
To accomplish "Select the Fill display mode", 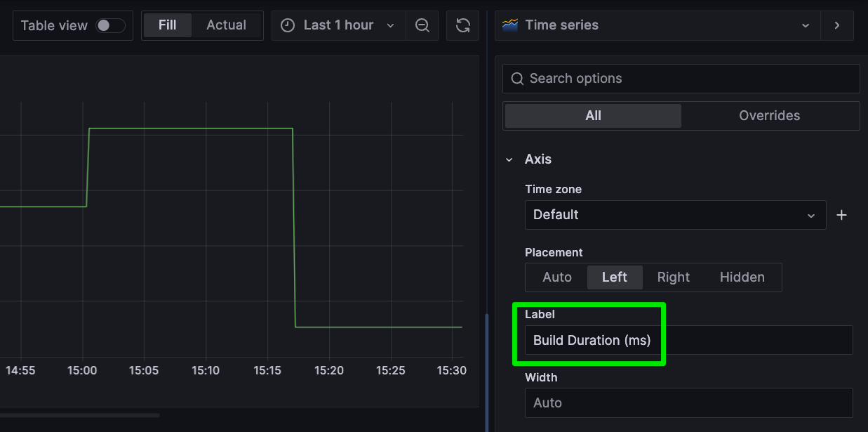I will click(168, 25).
